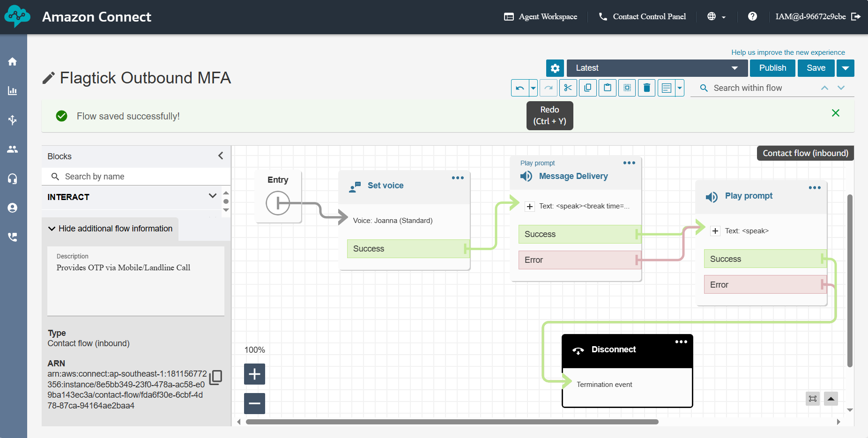Click the paste clipboard icon
This screenshot has width=868, height=438.
[x=607, y=88]
